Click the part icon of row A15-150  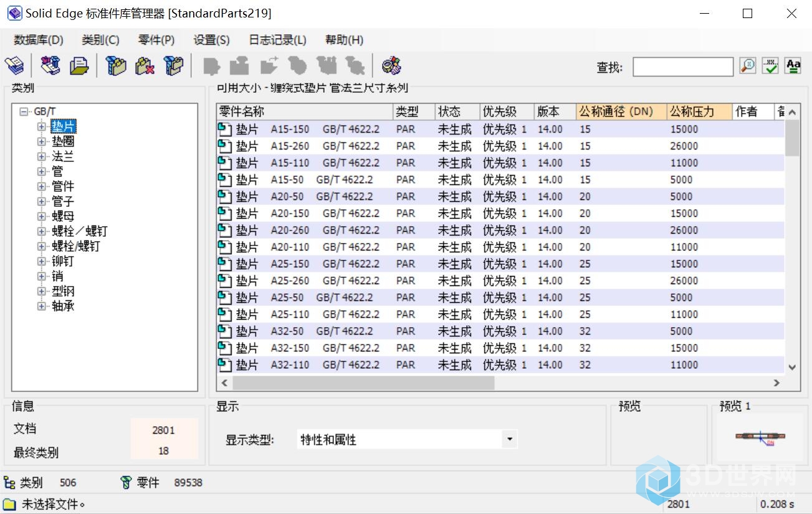point(224,129)
